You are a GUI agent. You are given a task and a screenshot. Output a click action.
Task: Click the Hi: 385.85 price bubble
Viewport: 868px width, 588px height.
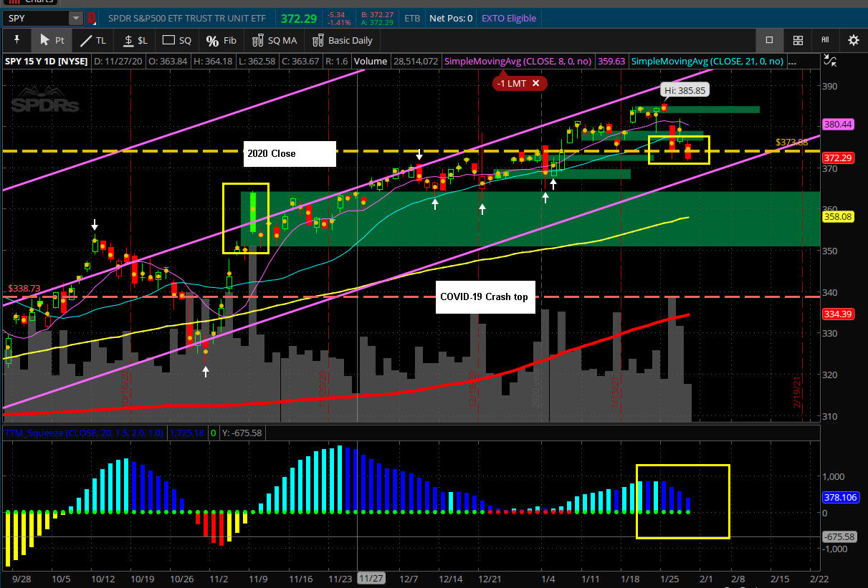click(x=685, y=91)
